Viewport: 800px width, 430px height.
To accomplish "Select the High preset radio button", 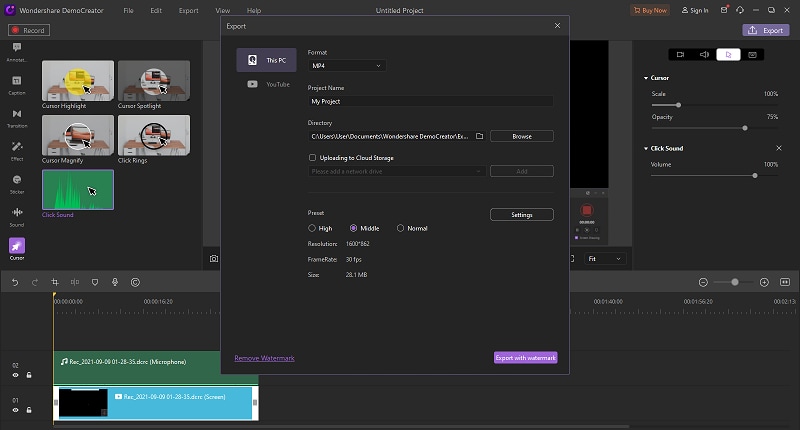I will pyautogui.click(x=312, y=228).
